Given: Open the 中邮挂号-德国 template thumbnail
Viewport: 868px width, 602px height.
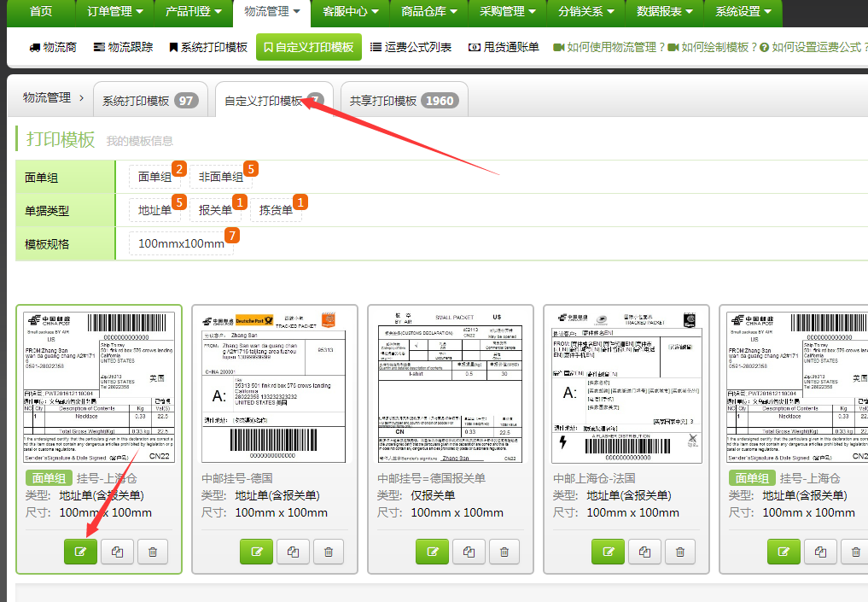Looking at the screenshot, I should (x=275, y=387).
